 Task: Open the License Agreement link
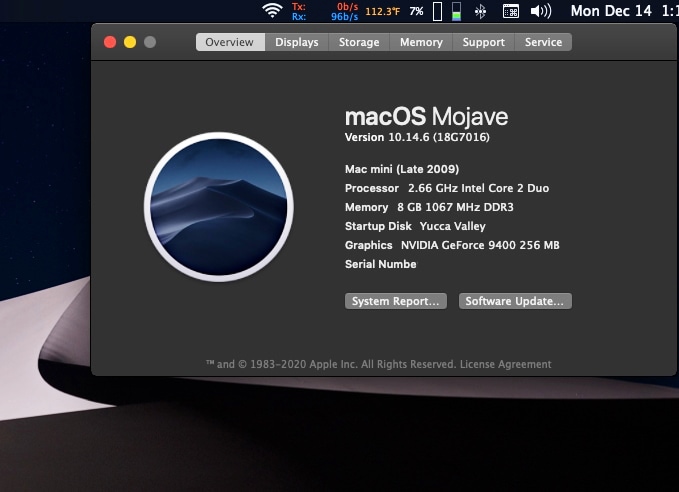[505, 364]
